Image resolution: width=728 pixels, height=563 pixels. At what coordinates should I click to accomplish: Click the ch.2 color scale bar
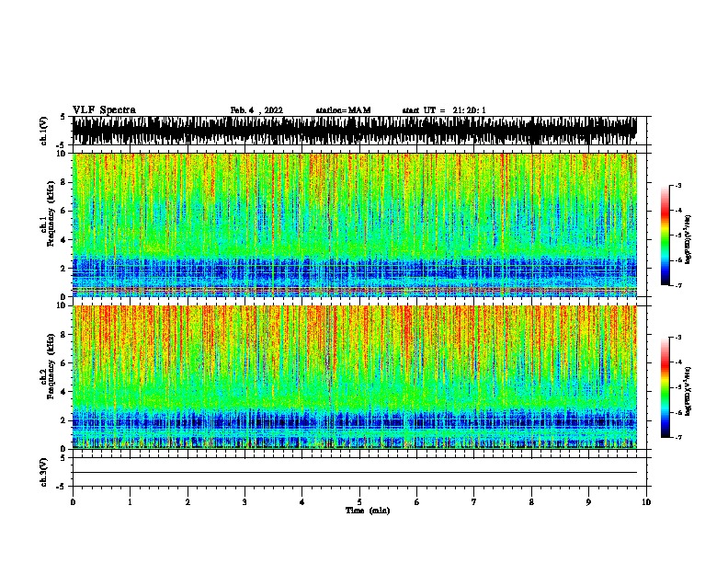click(x=665, y=387)
